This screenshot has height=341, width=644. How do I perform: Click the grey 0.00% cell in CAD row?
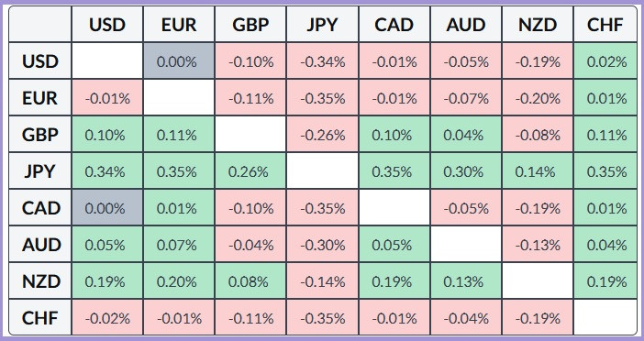(107, 208)
